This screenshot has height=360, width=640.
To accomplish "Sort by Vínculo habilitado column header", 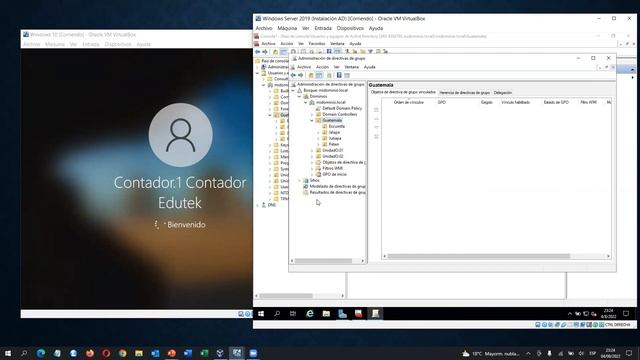I will [516, 102].
